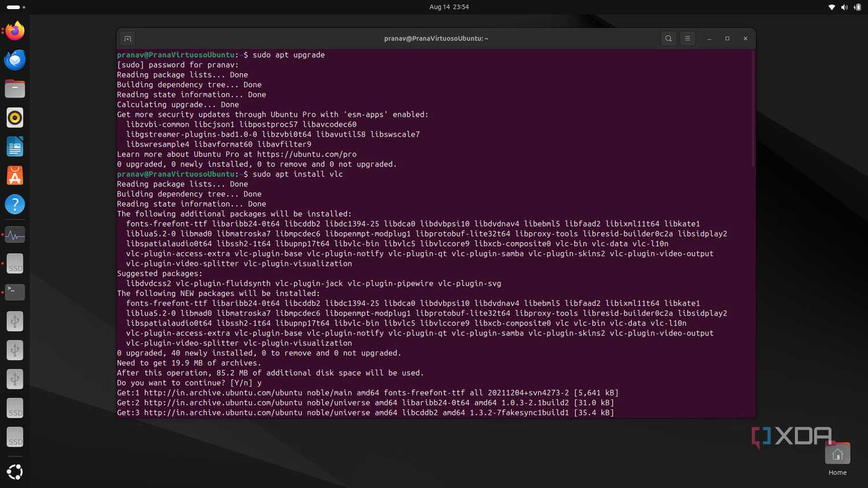The width and height of the screenshot is (868, 488).
Task: Open the USB drive icon just below Terminal
Action: click(15, 321)
